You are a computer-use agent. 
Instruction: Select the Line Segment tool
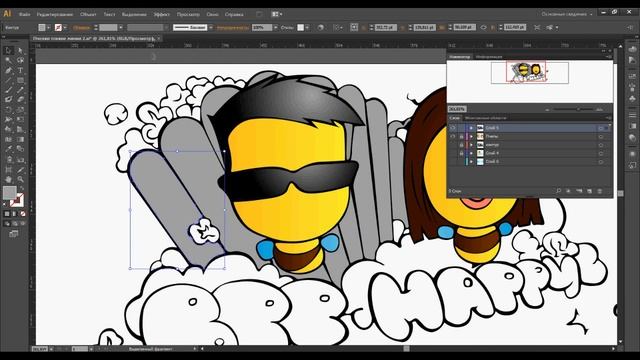tap(8, 80)
